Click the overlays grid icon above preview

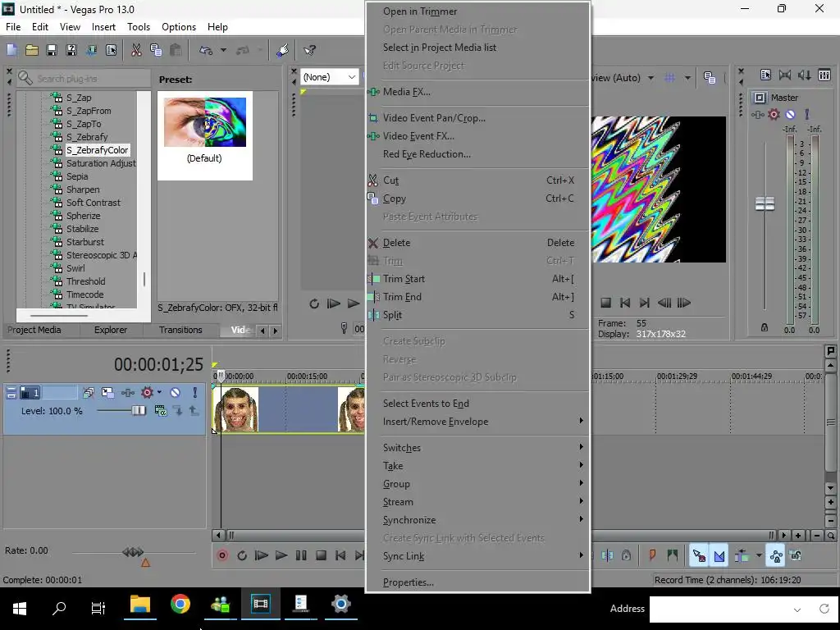[x=669, y=78]
